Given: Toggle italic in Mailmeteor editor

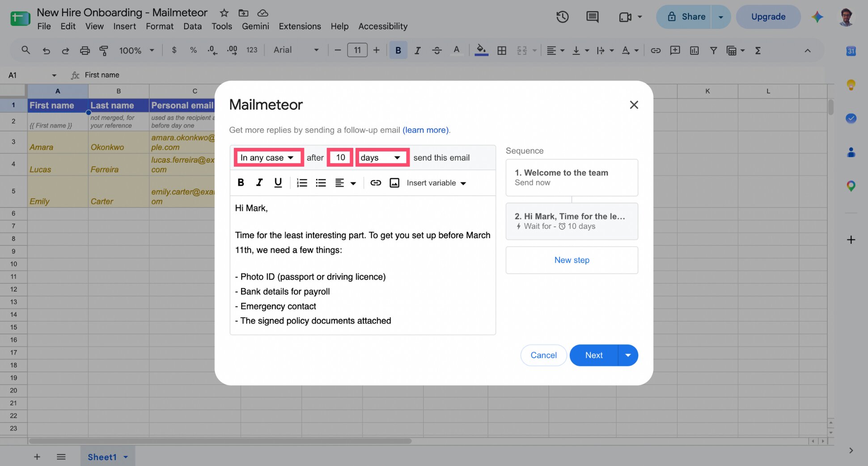Looking at the screenshot, I should tap(259, 182).
